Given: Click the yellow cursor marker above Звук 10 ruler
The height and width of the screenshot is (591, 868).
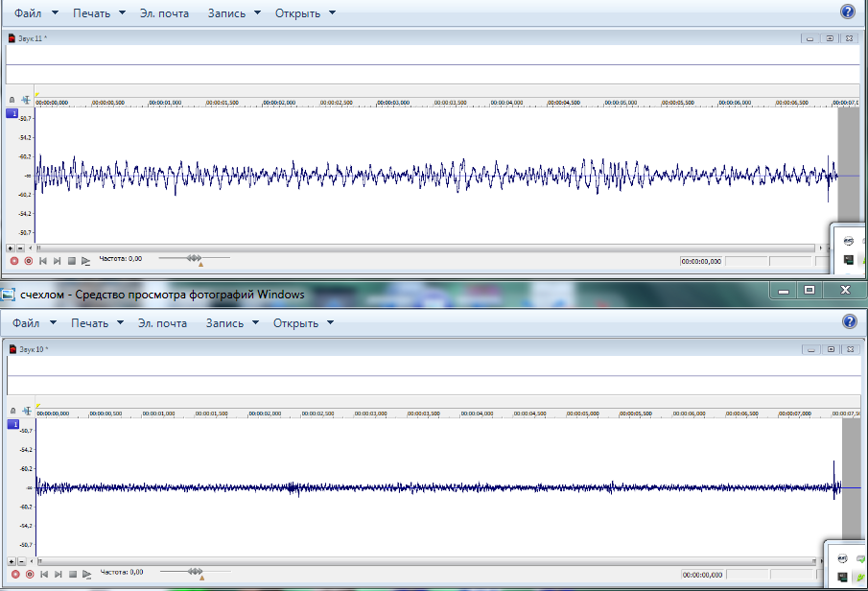Looking at the screenshot, I should click(x=38, y=406).
